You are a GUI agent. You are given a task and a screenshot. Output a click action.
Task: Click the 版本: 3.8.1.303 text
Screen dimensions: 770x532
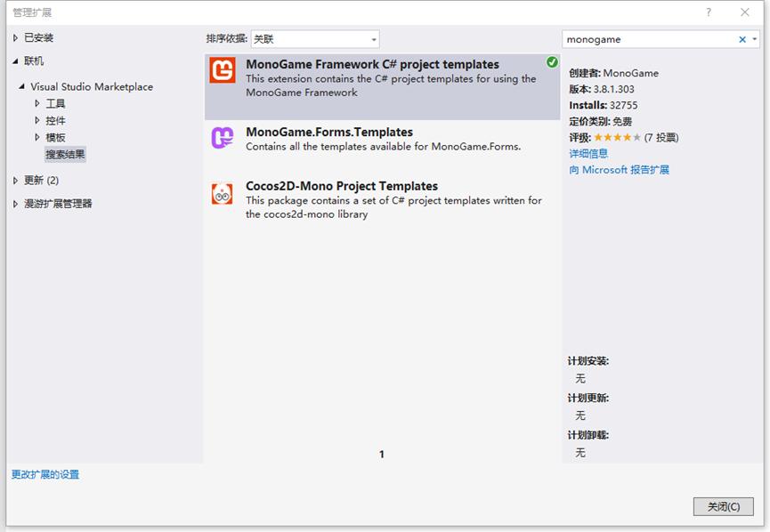point(602,89)
